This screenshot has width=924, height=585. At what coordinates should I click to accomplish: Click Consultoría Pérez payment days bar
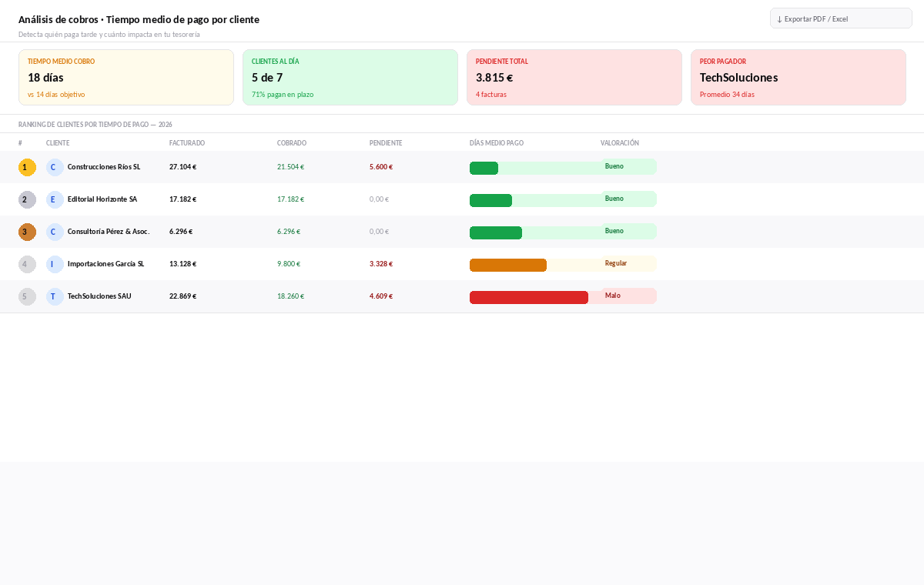(x=496, y=233)
